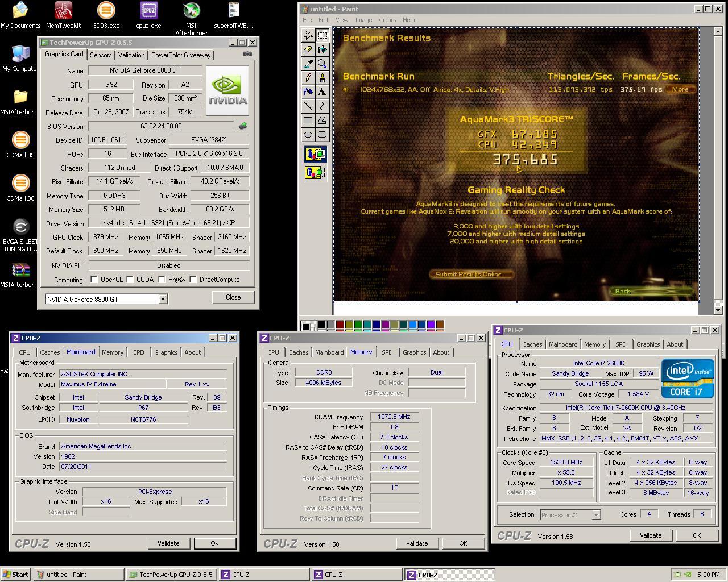Click the Start button on the taskbar
Viewport: 728px width, 582px height.
[16, 575]
